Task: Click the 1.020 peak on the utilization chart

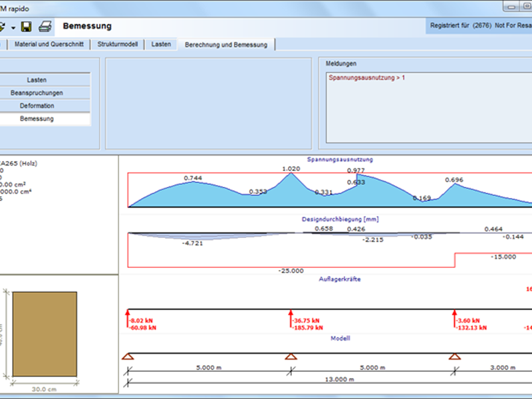Action: coord(290,174)
